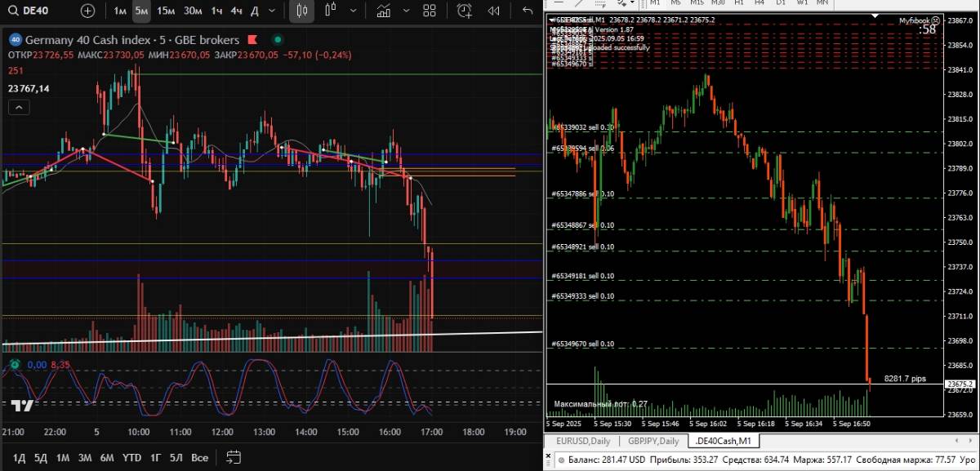Create an alert with the alarm clock icon

click(x=465, y=11)
